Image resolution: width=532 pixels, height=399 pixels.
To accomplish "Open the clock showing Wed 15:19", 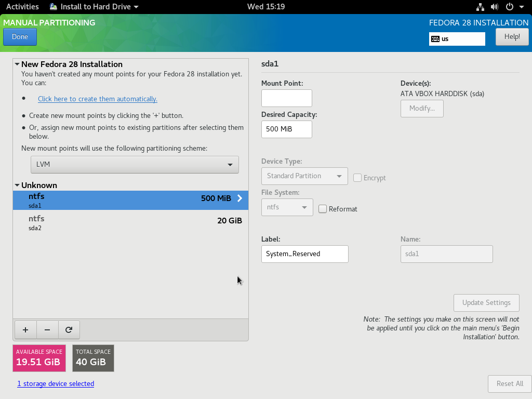I will click(266, 7).
